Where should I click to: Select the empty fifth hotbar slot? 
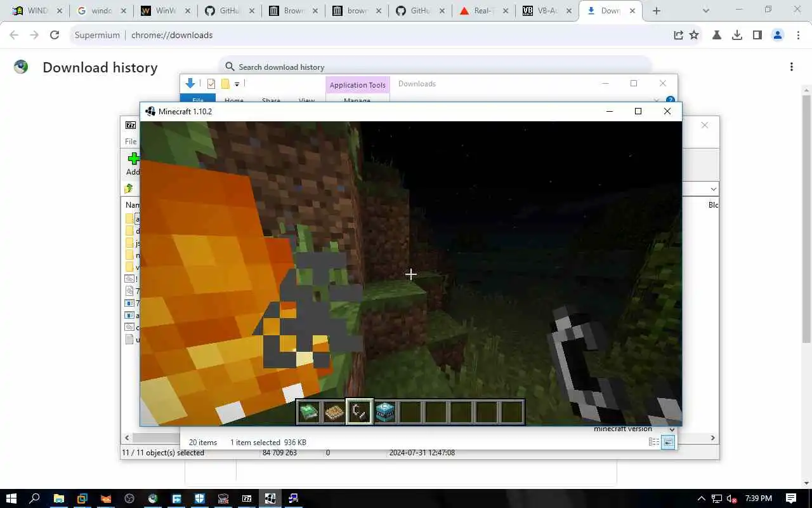pyautogui.click(x=410, y=412)
